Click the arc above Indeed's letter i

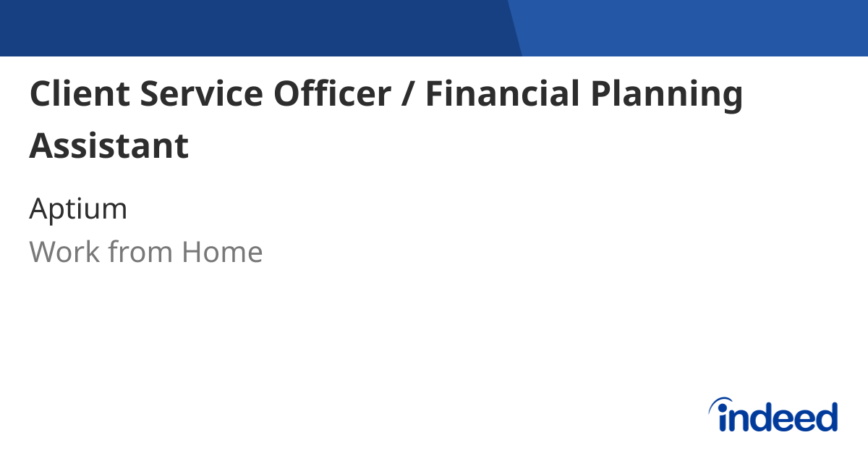[720, 403]
